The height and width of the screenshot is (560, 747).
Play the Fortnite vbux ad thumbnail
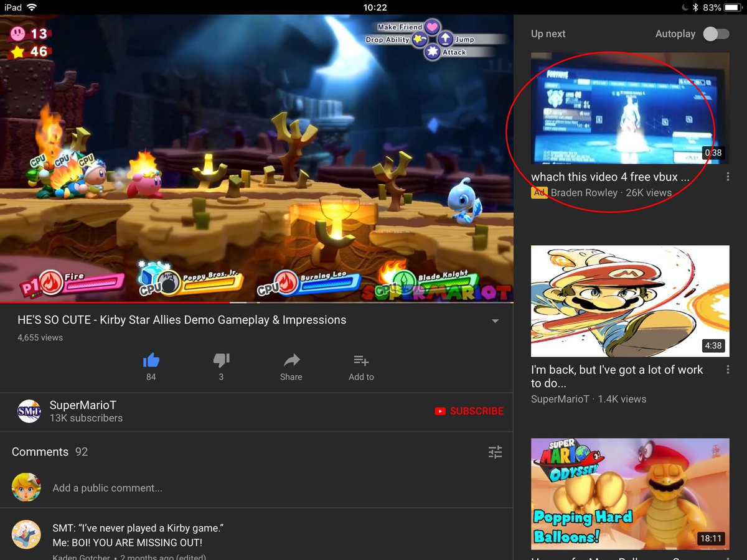630,108
